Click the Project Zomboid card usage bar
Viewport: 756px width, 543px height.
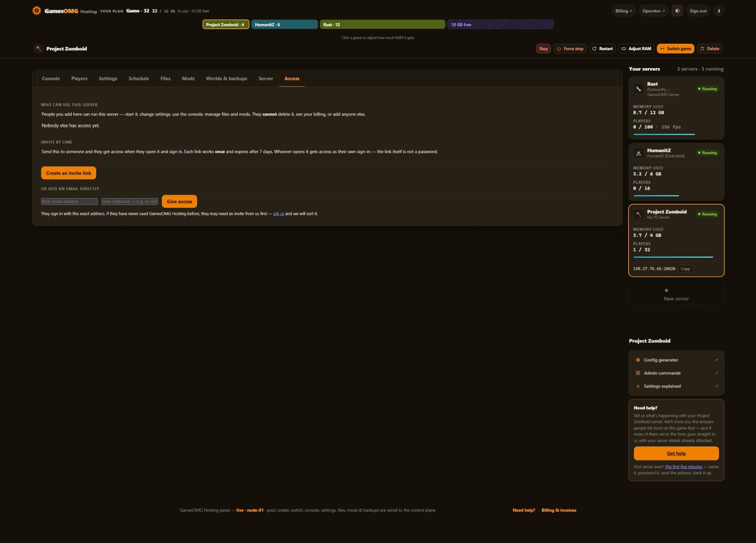coord(676,257)
